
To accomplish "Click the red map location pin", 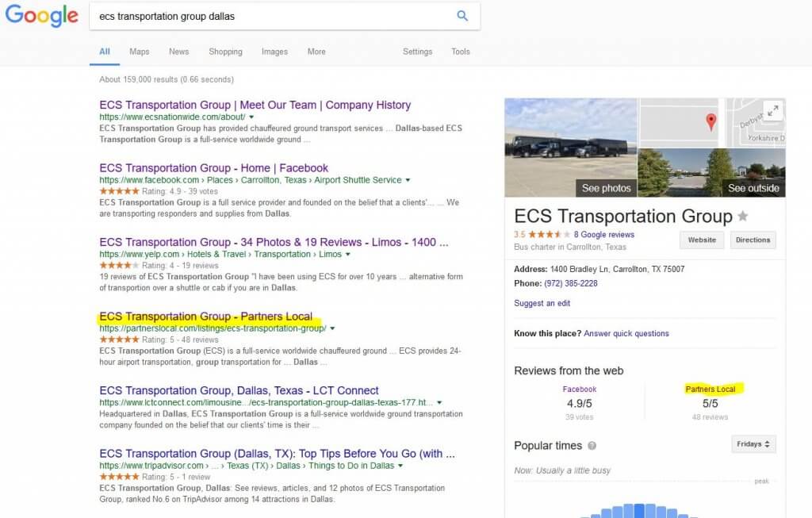I will point(711,121).
